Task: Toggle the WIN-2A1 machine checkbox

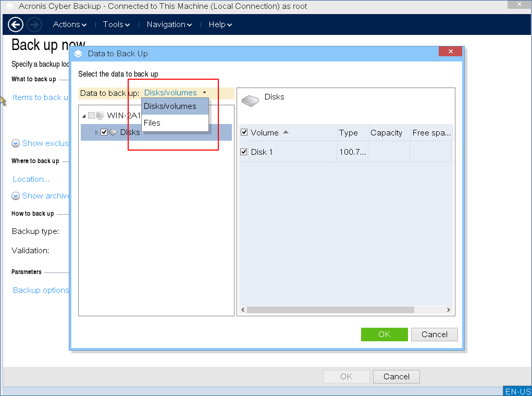Action: pos(91,115)
